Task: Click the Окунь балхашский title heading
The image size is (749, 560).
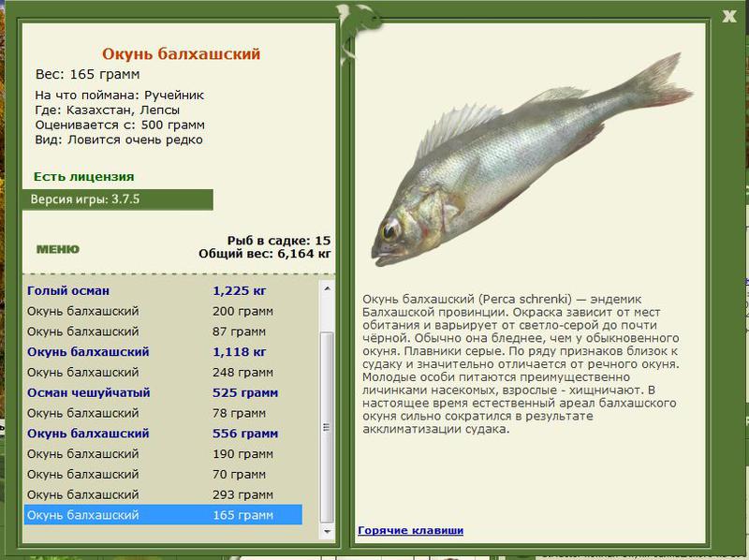Action: (181, 53)
